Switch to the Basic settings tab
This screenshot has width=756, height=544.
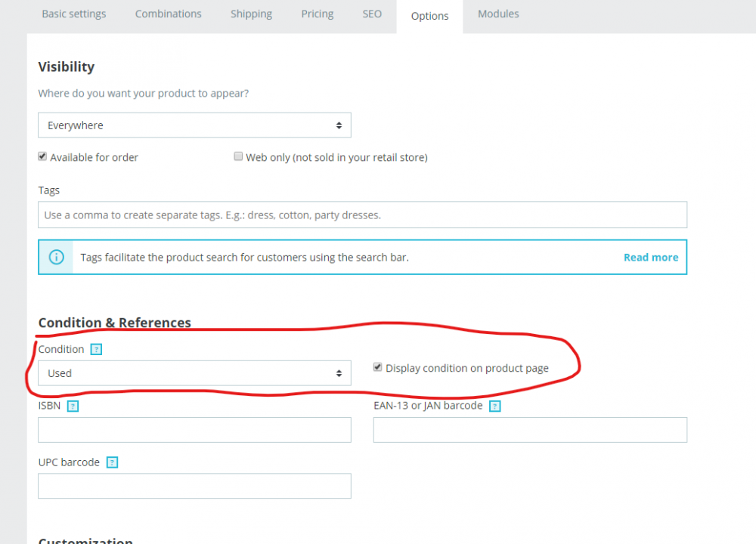click(x=74, y=14)
